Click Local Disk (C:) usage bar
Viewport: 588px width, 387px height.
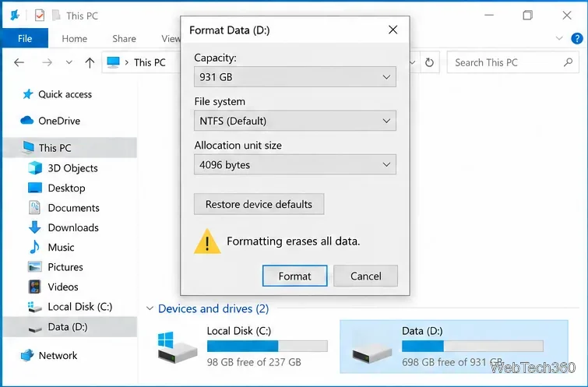coord(267,347)
